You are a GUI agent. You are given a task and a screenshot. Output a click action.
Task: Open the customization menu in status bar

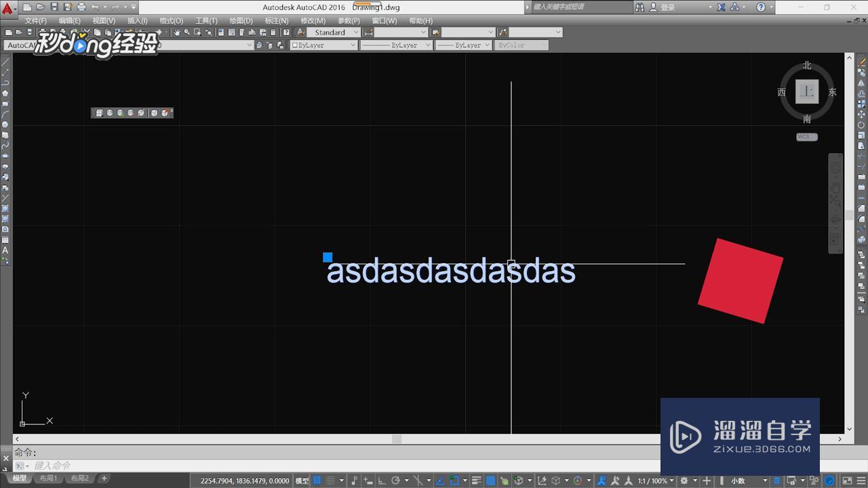pyautogui.click(x=861, y=481)
